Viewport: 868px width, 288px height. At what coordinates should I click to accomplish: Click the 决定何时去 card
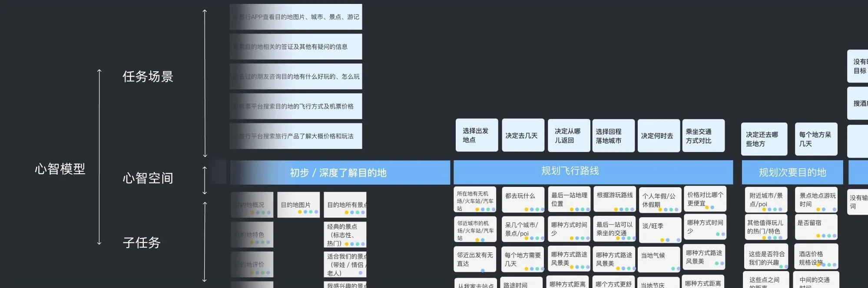click(659, 136)
